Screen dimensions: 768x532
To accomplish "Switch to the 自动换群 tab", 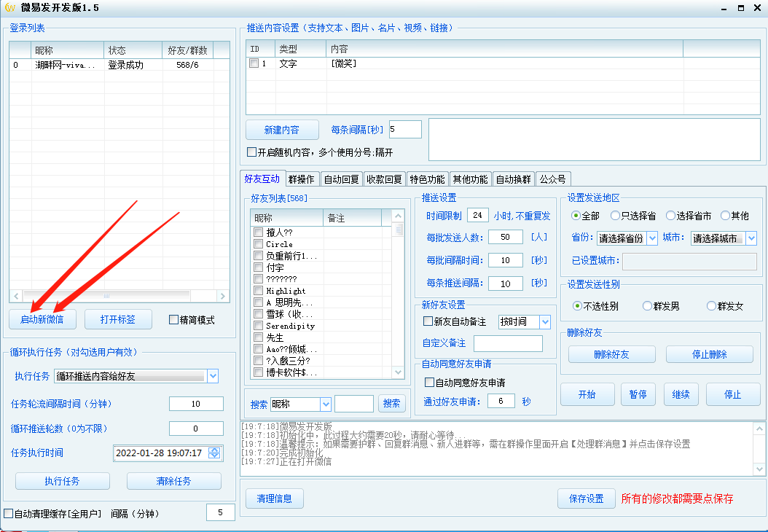I will tap(513, 179).
